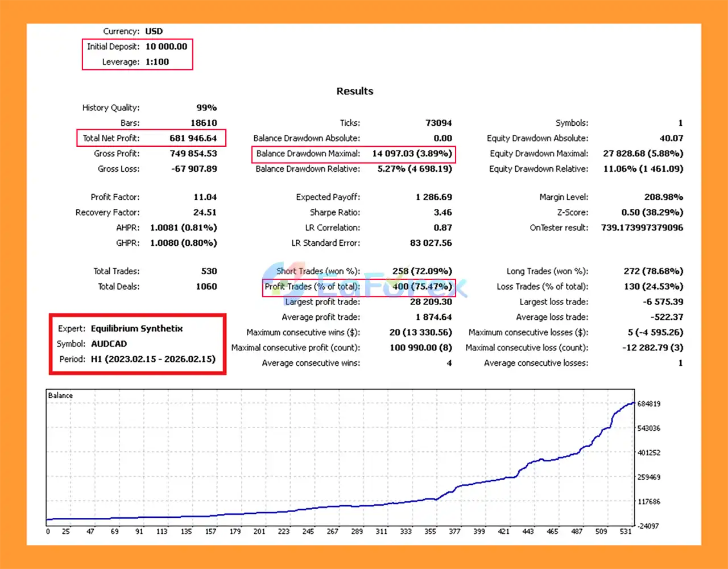Click the Equity Drawdown Maximal value
Viewport: 728px width, 569px height.
click(643, 154)
